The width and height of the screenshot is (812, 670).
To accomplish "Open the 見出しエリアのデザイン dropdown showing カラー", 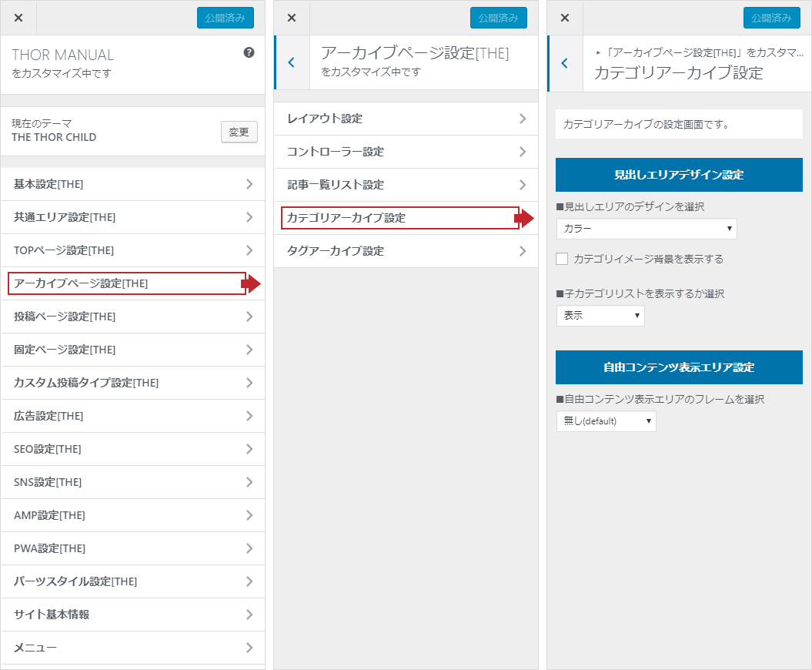I will click(646, 229).
